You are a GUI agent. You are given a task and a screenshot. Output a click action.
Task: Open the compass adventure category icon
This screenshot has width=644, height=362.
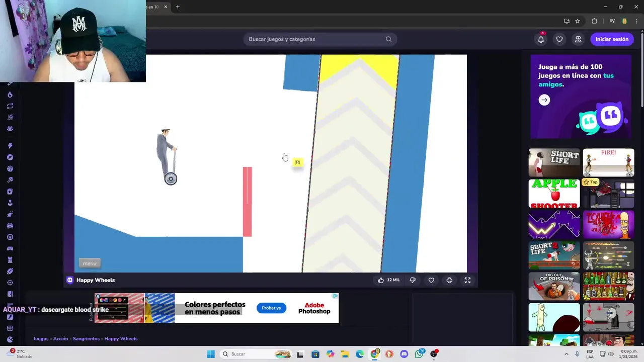pyautogui.click(x=10, y=157)
